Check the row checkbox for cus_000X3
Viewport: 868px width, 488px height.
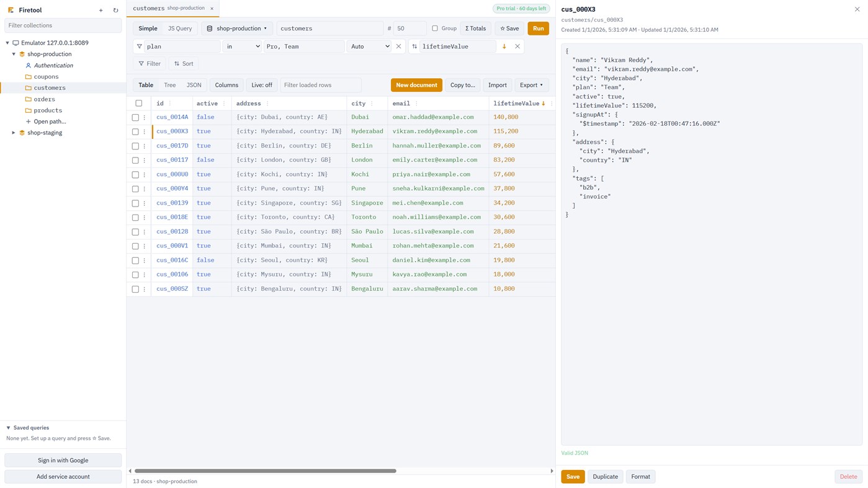135,131
